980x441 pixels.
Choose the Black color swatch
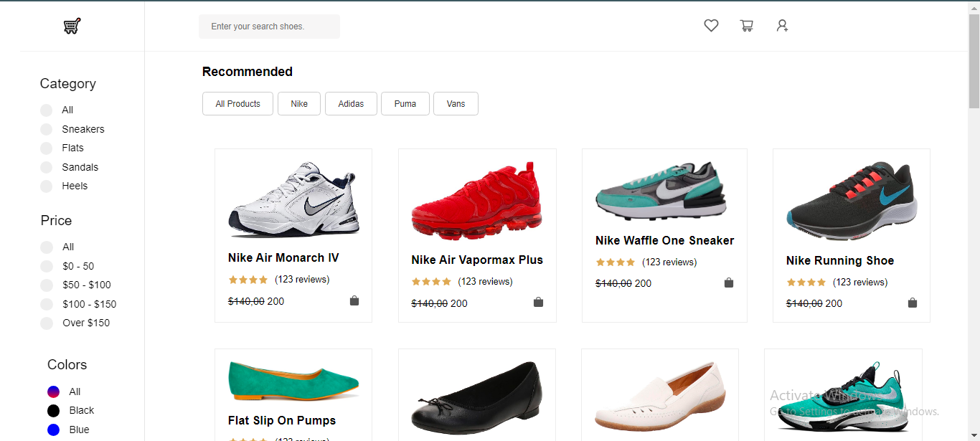coord(54,411)
